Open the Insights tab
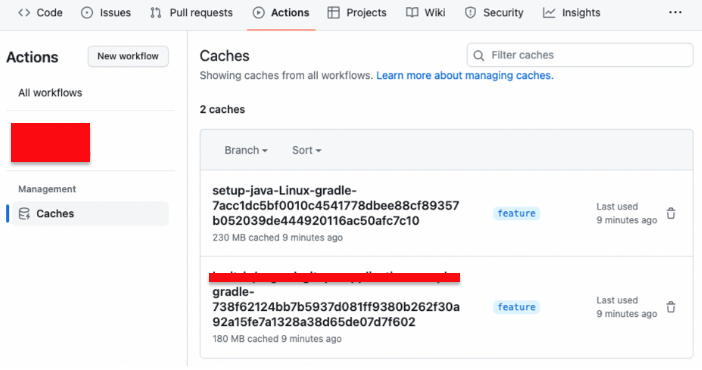This screenshot has width=702, height=370. coord(571,13)
